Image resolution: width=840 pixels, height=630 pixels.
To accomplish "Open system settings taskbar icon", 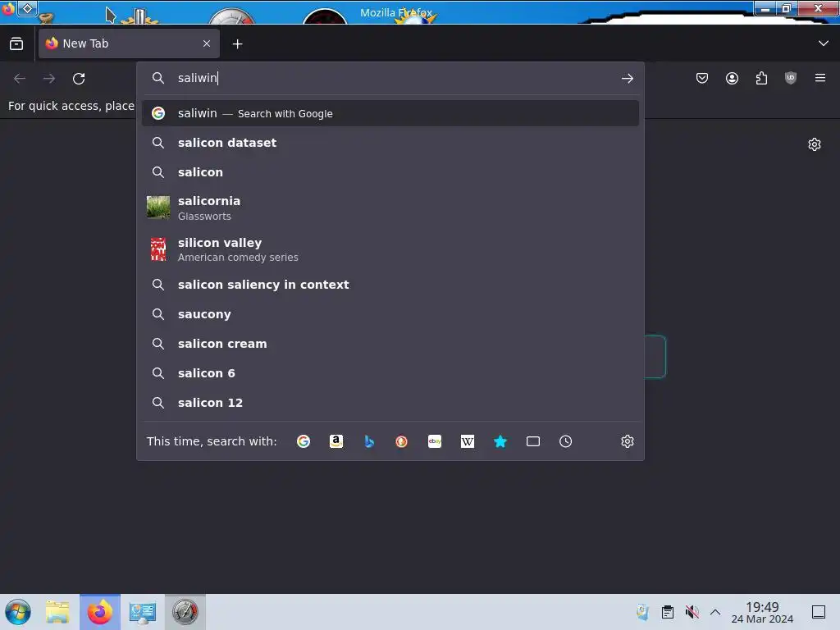I will click(143, 612).
